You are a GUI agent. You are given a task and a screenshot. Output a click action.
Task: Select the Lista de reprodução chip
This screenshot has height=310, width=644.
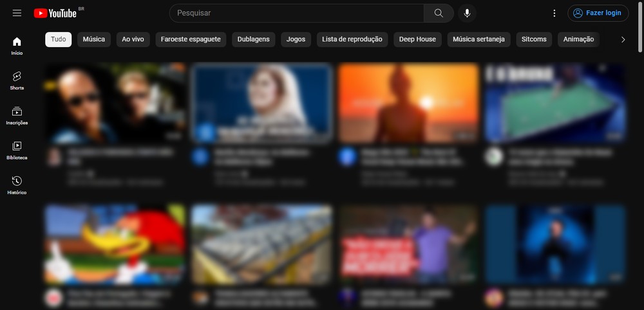[352, 39]
